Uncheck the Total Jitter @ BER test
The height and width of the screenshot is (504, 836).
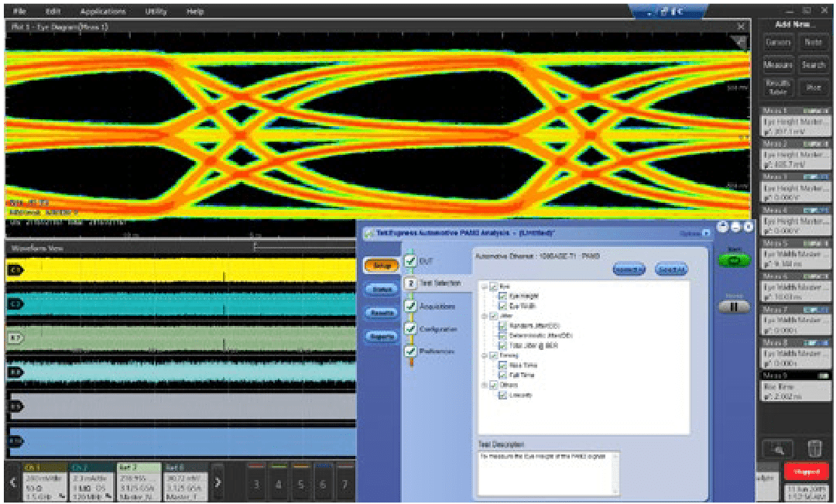502,345
